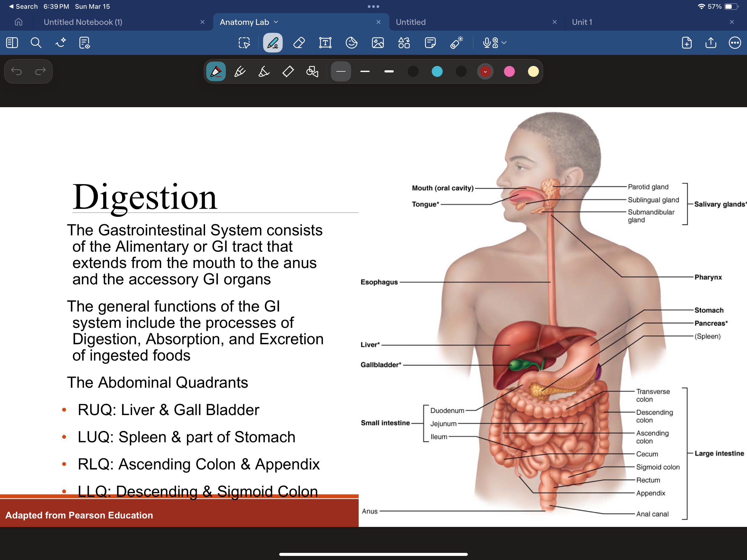The height and width of the screenshot is (560, 747).
Task: Toggle the sidebar thumbnails panel
Action: click(x=12, y=43)
